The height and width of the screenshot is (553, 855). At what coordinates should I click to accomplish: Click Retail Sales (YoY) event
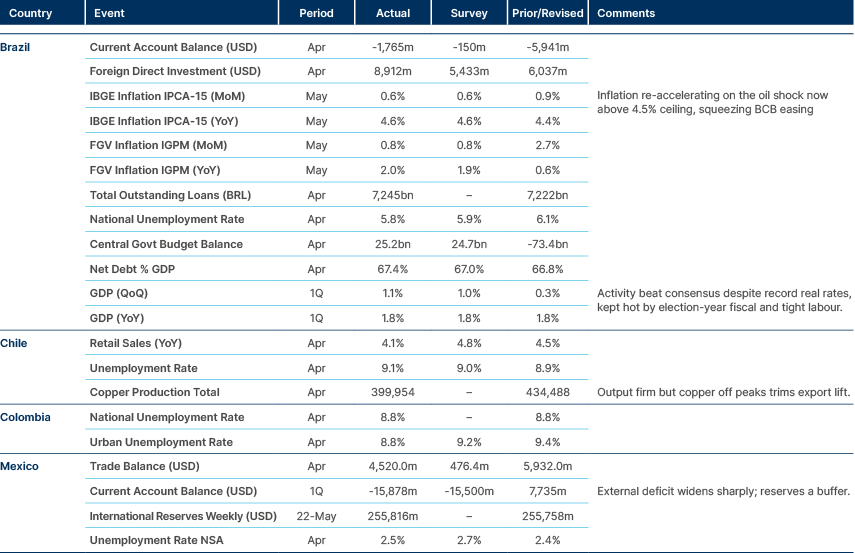point(136,343)
